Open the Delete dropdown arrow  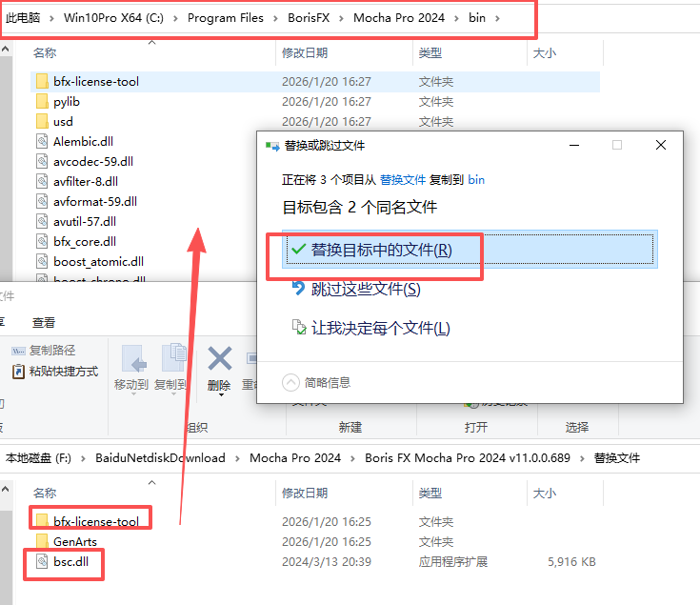coord(221,394)
